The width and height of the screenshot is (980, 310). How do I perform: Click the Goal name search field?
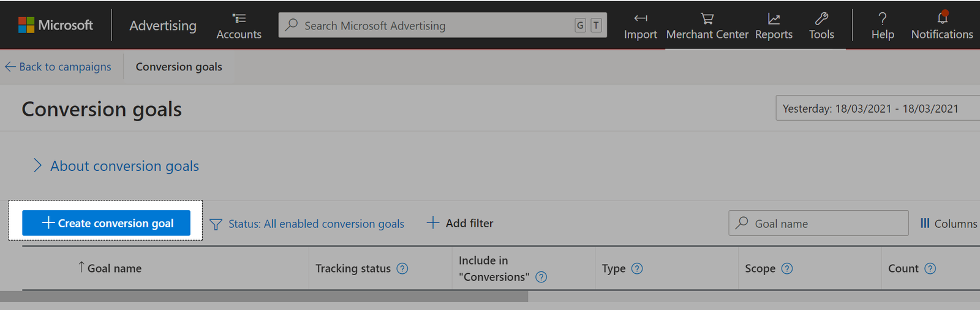818,223
